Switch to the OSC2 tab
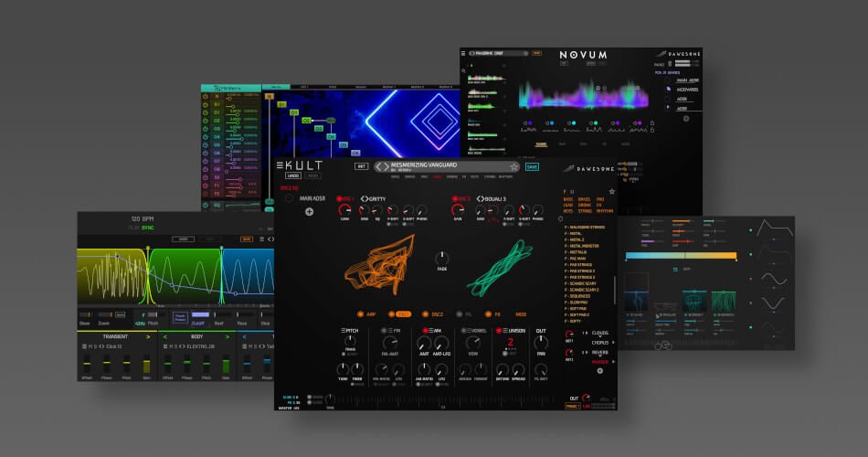 pos(436,314)
